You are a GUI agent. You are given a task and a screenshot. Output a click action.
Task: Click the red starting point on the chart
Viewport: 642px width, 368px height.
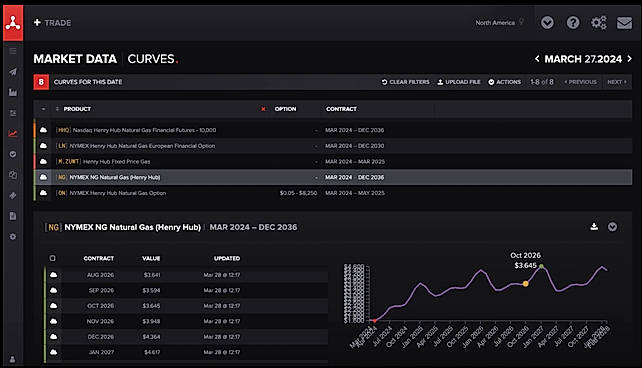click(374, 321)
